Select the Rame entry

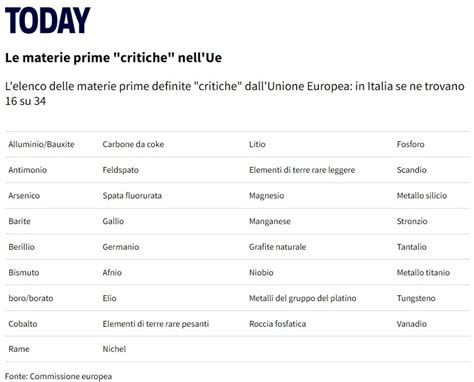click(19, 349)
